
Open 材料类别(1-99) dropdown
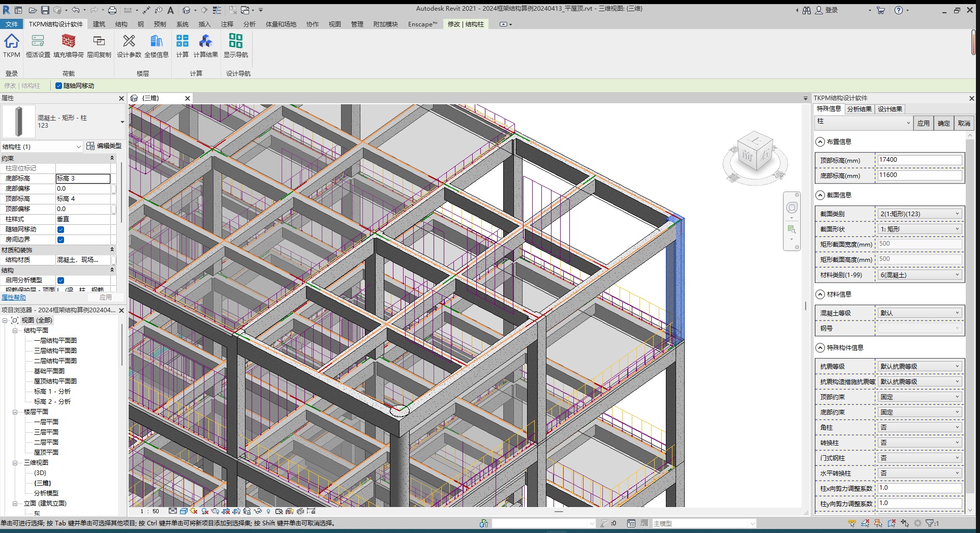click(x=919, y=275)
